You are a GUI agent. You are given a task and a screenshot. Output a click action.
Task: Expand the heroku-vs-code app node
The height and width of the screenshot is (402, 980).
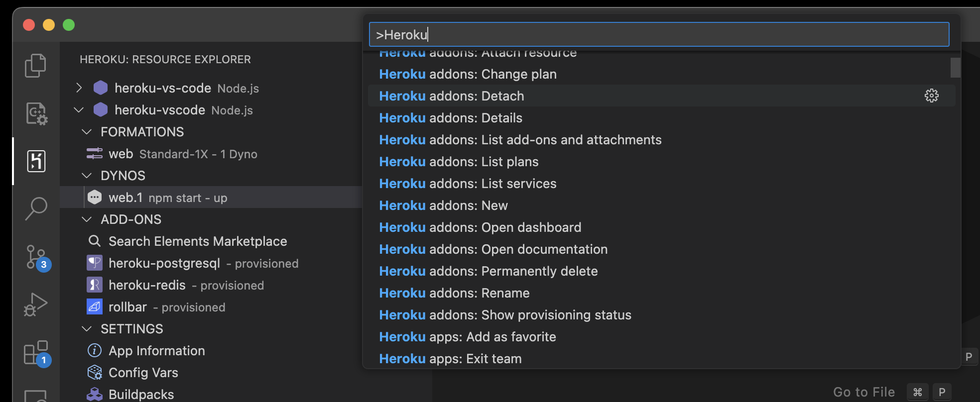[x=79, y=88]
